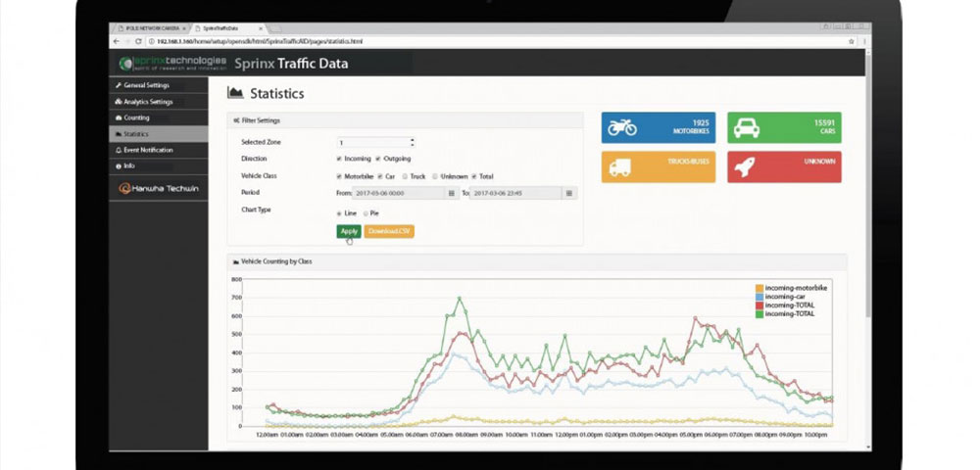This screenshot has height=470, width=980.
Task: Open the calendar picker for the From date
Action: tap(451, 194)
